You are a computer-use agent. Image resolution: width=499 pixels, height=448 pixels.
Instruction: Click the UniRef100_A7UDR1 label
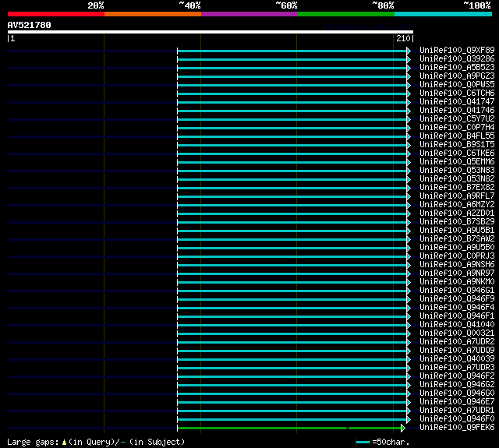457,411
